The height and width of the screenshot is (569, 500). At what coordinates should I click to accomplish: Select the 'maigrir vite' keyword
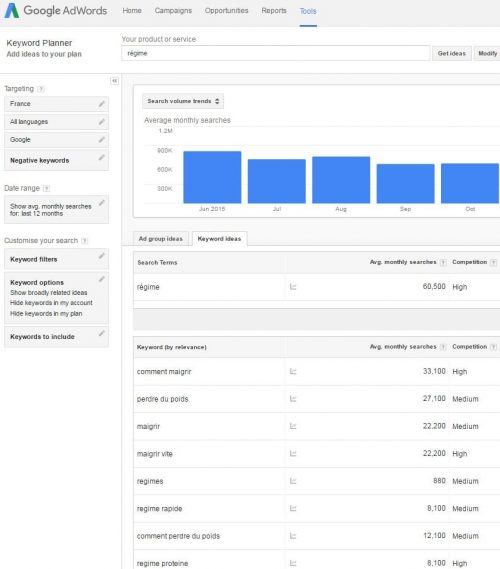[155, 454]
